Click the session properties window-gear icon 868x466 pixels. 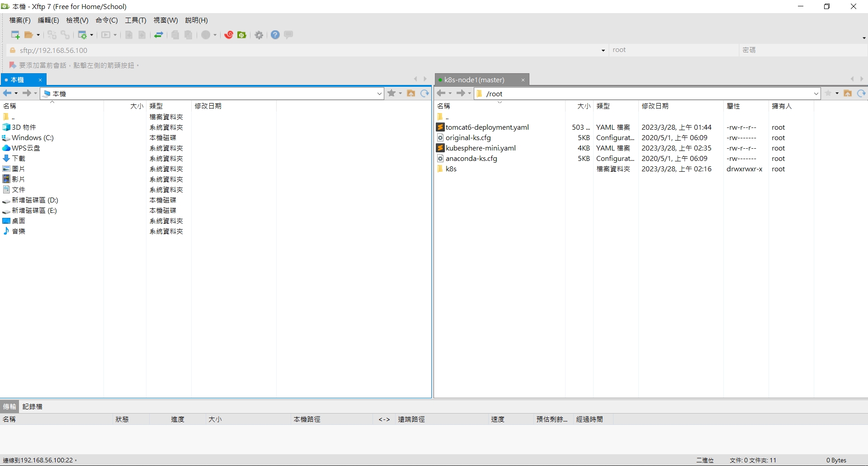point(82,35)
